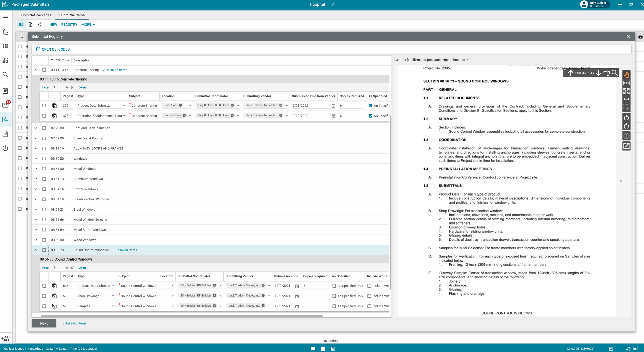Switch to Submittal Packages tab
Screen dimensions: 644x352
(x=35, y=15)
